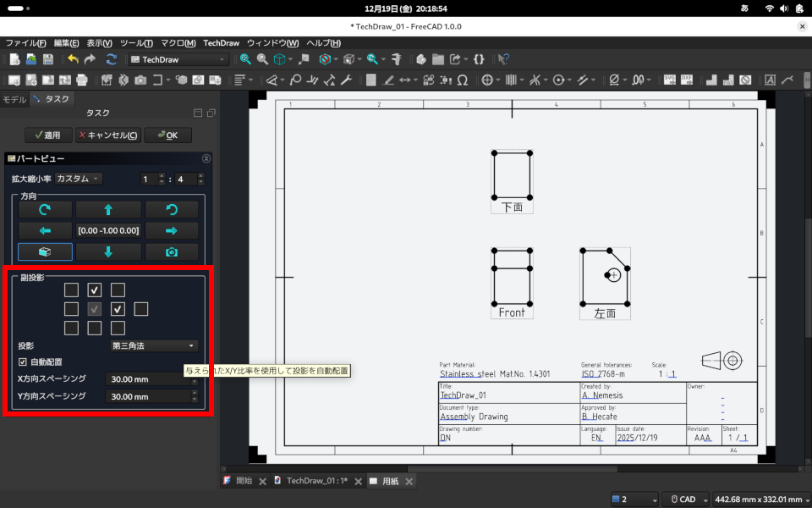Click the cyan up arrow direction button

pyautogui.click(x=108, y=209)
